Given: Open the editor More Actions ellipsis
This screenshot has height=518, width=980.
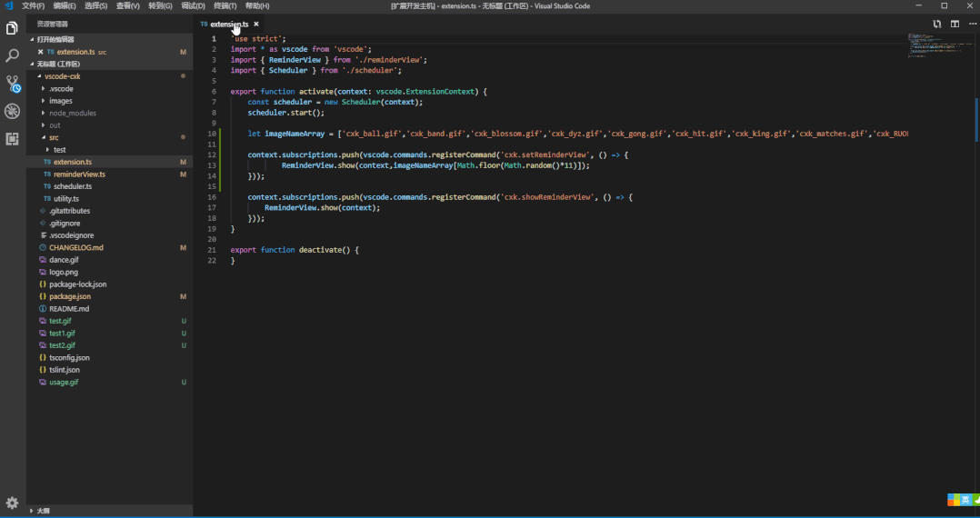Looking at the screenshot, I should click(x=972, y=25).
